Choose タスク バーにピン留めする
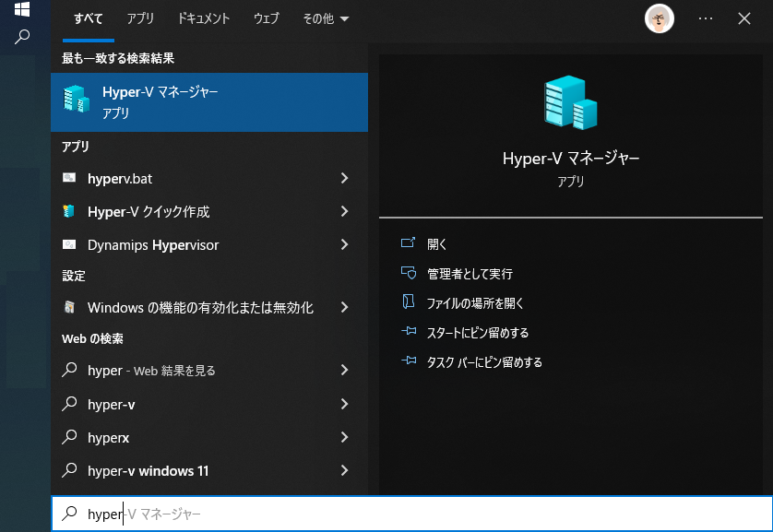Viewport: 773px width, 532px height. [484, 362]
